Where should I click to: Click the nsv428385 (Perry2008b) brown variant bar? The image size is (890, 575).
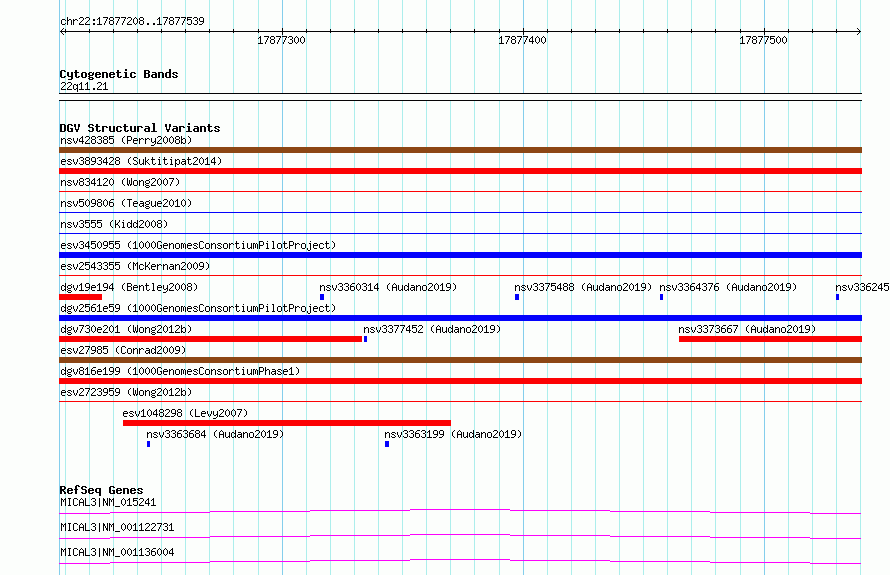click(460, 150)
